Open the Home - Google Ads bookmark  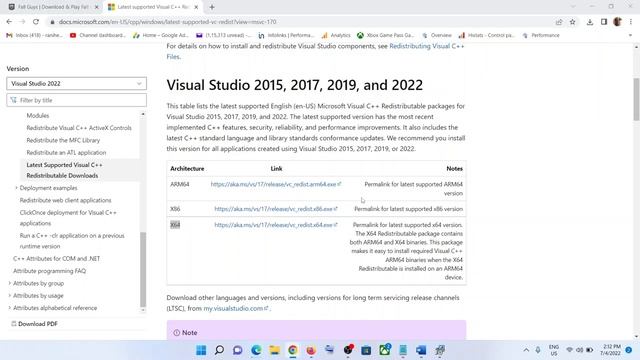coord(161,36)
